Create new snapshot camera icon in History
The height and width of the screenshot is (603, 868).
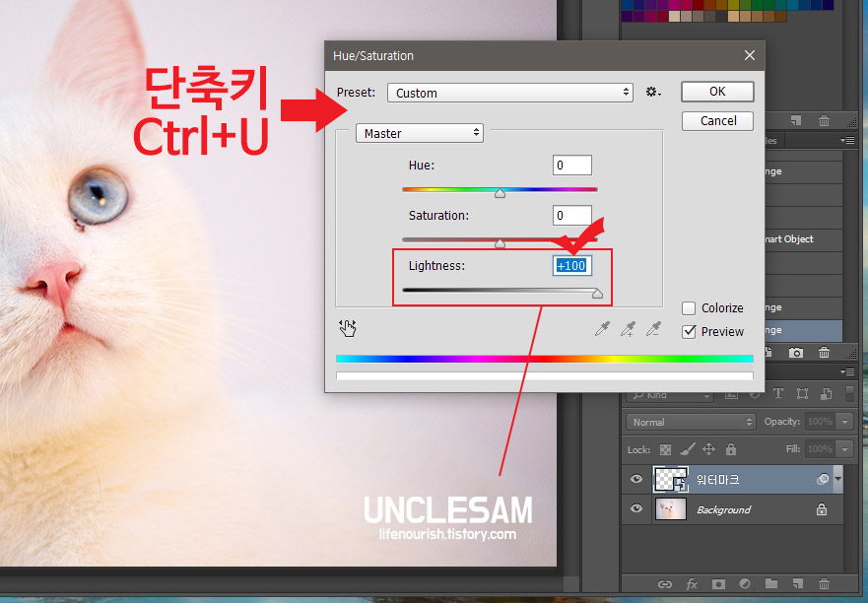click(x=796, y=352)
